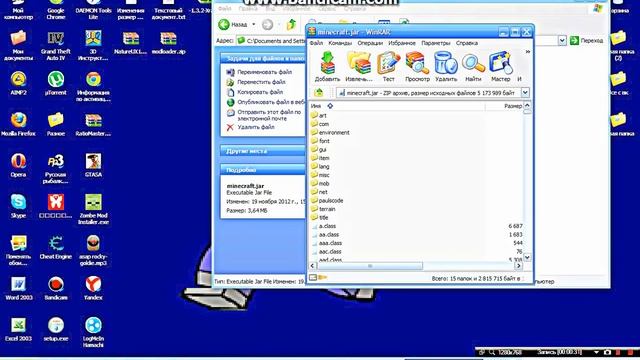Image resolution: width=640 pixels, height=360 pixels.
Task: Click the Удалить (Delete) recycle bin icon
Action: click(446, 67)
